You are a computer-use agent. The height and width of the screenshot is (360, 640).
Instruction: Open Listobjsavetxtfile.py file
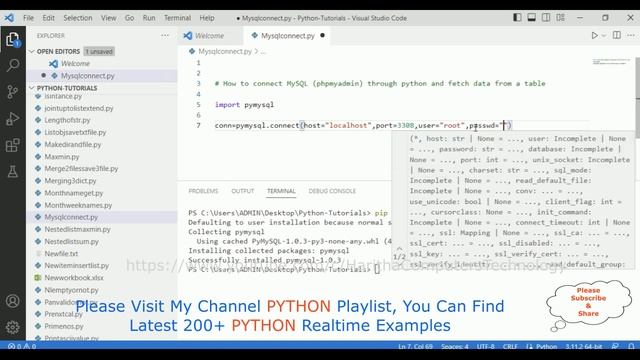(x=75, y=132)
